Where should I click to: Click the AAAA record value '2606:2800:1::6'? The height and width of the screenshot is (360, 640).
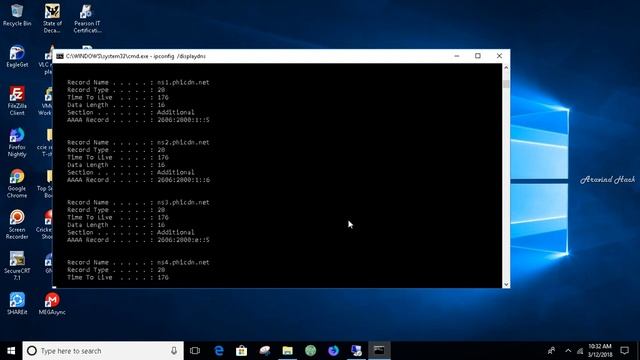point(184,180)
